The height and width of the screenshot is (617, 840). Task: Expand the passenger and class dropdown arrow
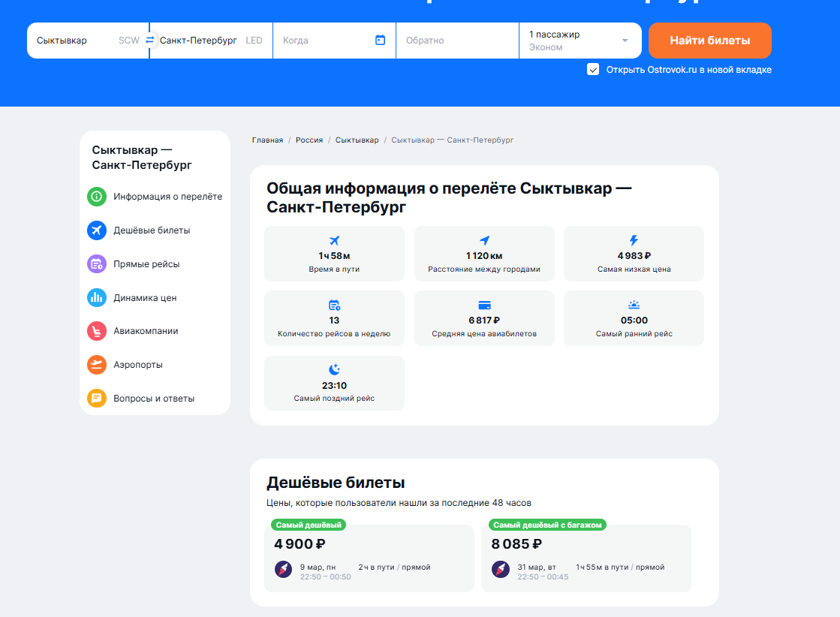pos(625,41)
